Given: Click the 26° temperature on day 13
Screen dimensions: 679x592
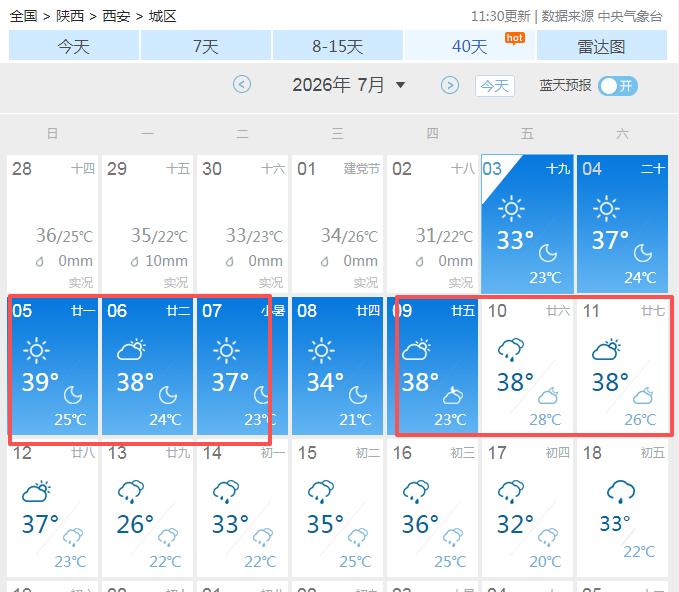Looking at the screenshot, I should tap(135, 524).
